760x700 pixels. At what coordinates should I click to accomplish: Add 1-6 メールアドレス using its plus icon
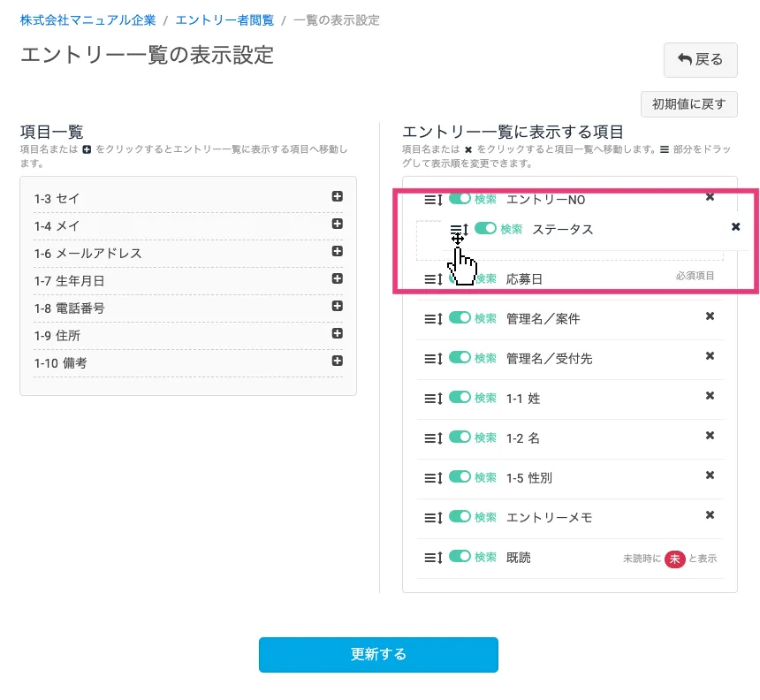click(x=337, y=252)
